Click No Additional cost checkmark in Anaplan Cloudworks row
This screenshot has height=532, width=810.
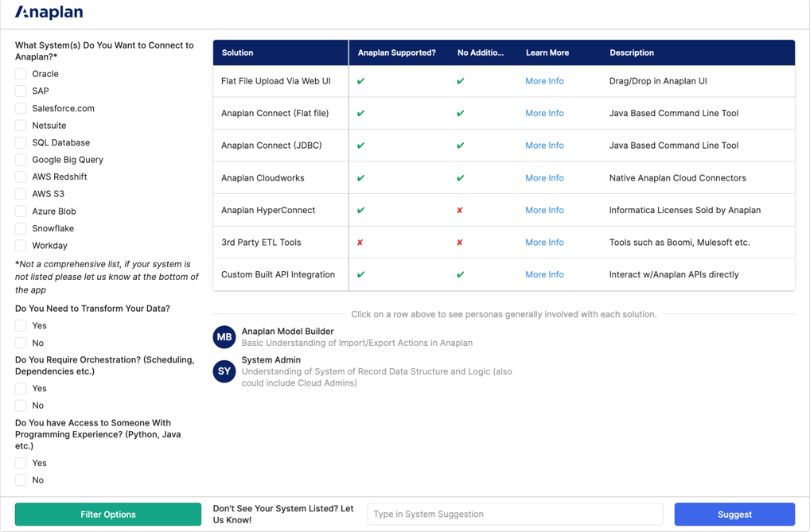(460, 178)
